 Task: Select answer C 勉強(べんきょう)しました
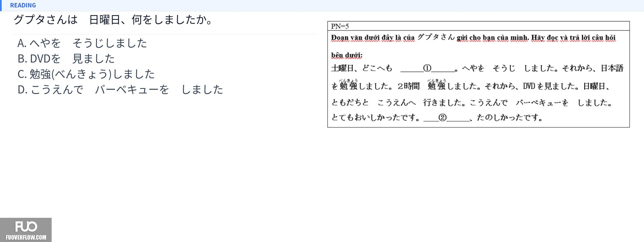(x=86, y=74)
